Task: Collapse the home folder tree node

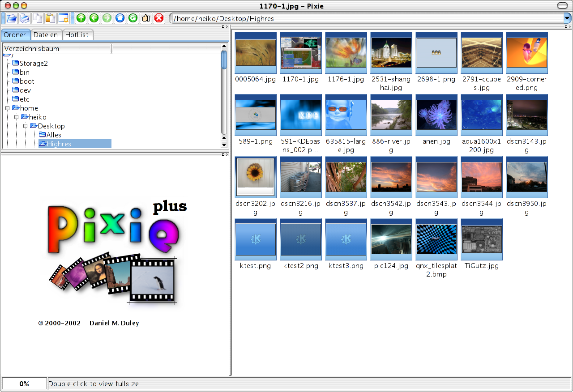Action: tap(8, 108)
